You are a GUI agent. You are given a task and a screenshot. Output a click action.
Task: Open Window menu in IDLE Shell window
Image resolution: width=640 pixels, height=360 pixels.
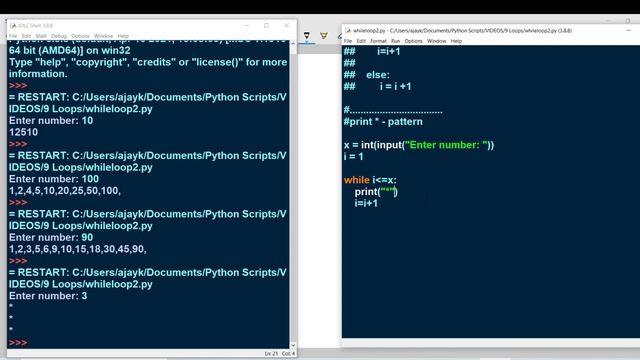coord(103,36)
